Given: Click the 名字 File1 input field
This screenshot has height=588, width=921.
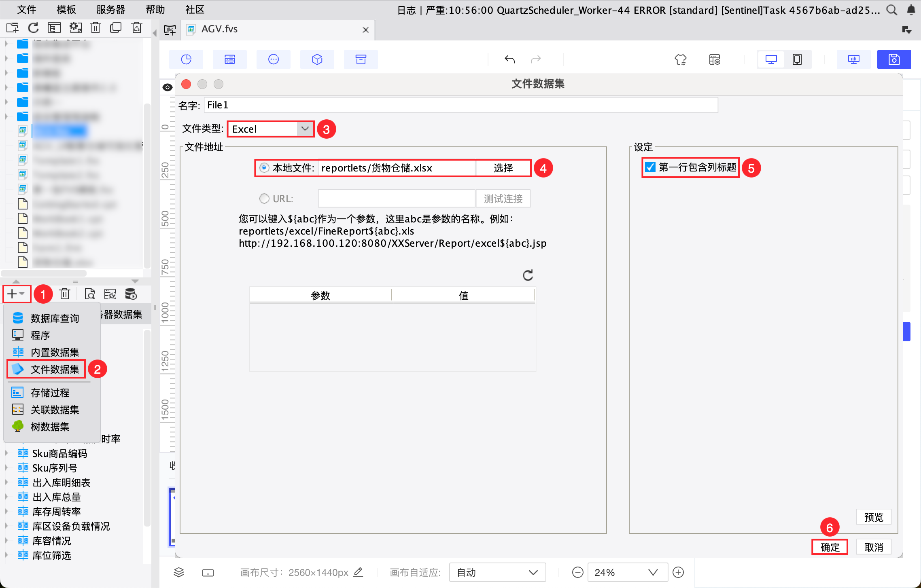Looking at the screenshot, I should point(460,105).
